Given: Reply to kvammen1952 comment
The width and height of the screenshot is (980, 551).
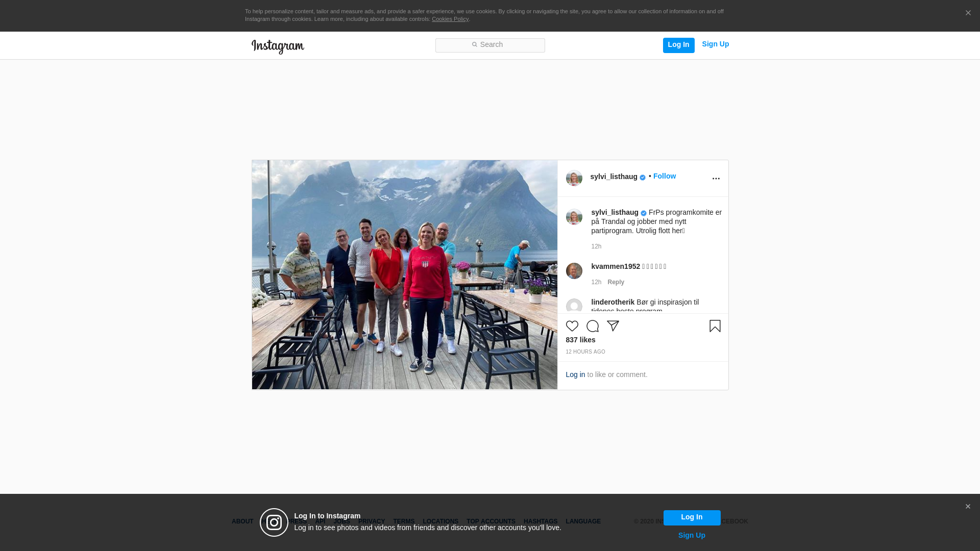Looking at the screenshot, I should (616, 282).
